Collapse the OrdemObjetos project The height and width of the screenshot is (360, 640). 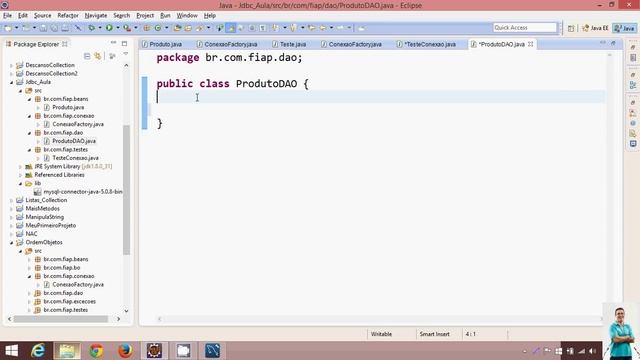[11, 242]
